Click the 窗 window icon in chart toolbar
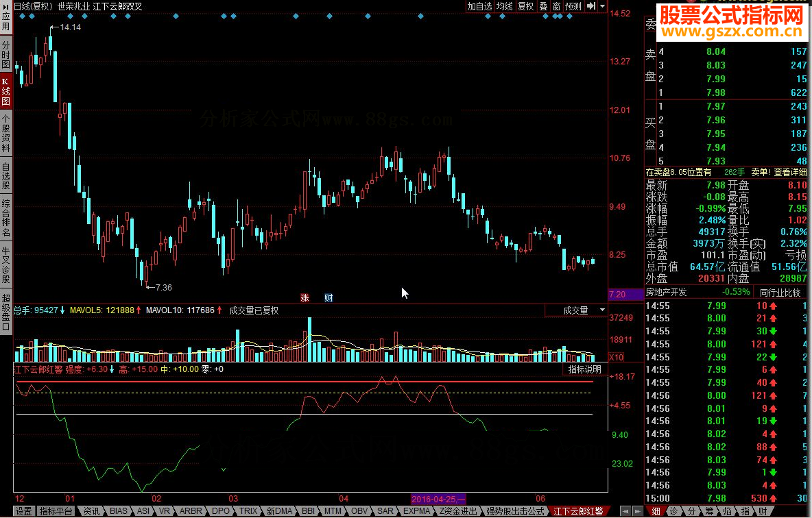 pyautogui.click(x=556, y=6)
